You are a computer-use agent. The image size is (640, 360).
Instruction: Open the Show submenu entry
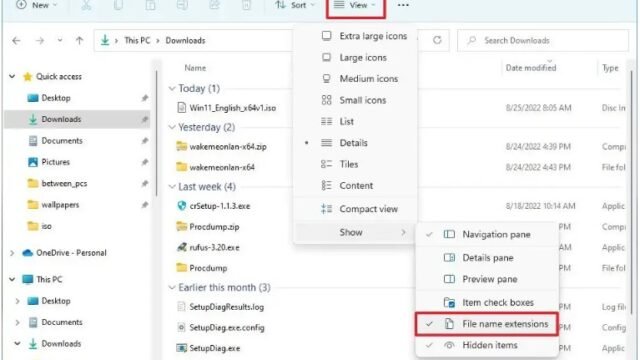[355, 232]
